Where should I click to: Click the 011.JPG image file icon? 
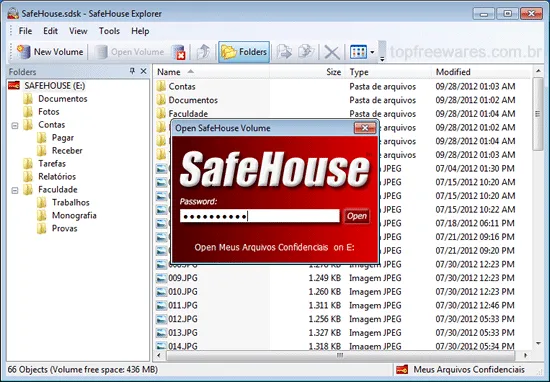tap(161, 305)
